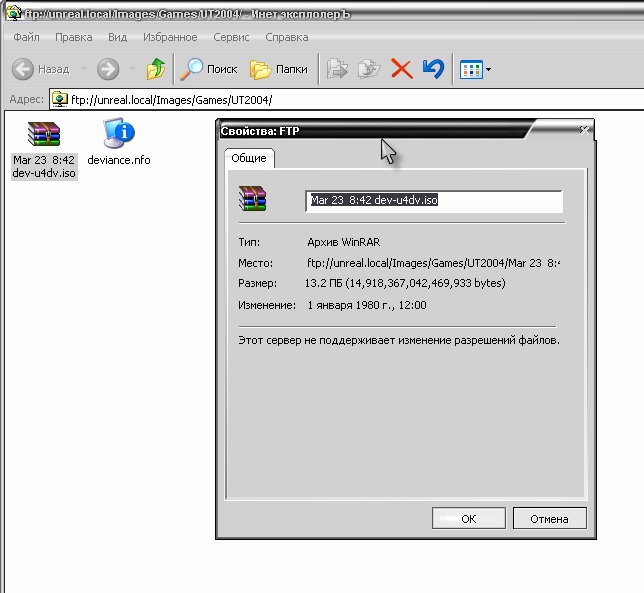The height and width of the screenshot is (593, 644).
Task: Click the Copy To folder icon
Action: pos(369,69)
